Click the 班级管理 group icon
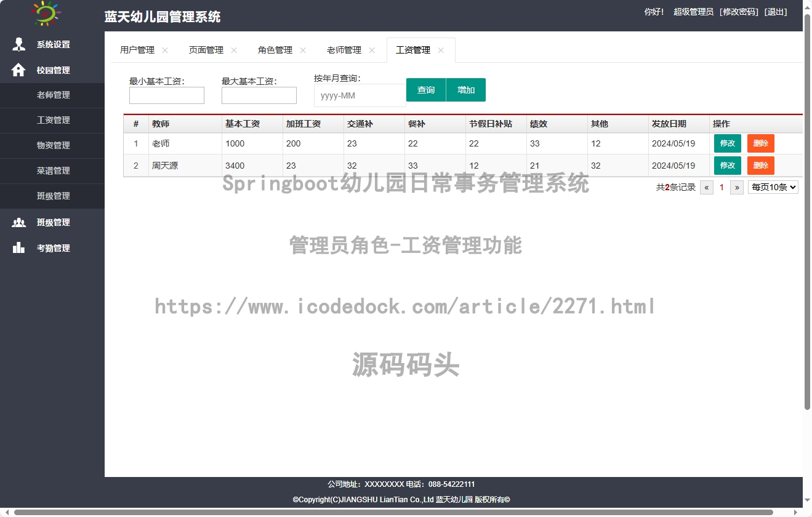 [18, 222]
